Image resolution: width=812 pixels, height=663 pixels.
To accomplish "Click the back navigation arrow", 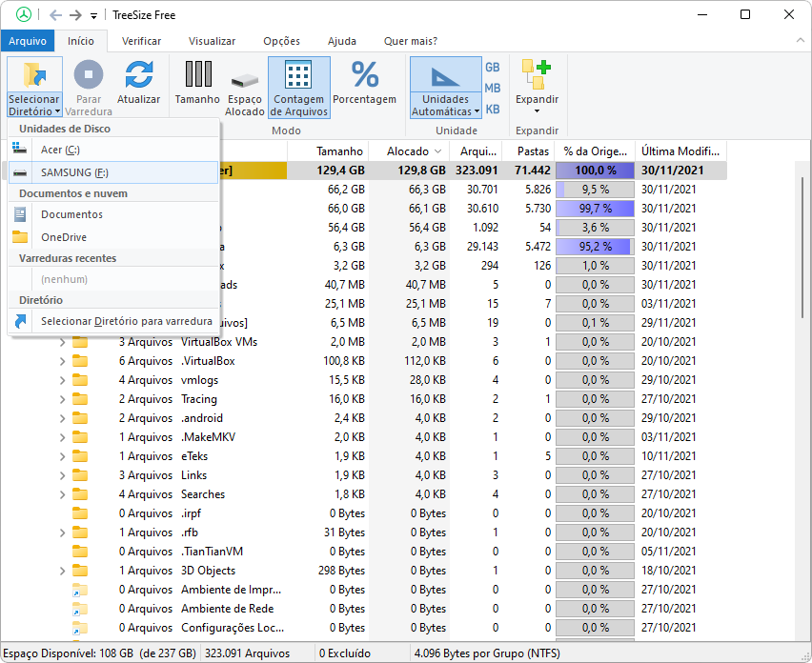I will click(x=56, y=15).
